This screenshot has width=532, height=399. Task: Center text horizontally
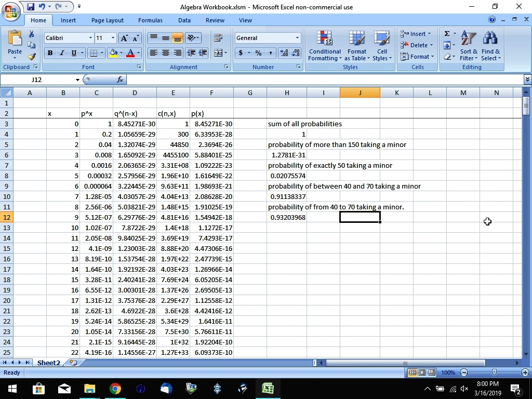166,52
